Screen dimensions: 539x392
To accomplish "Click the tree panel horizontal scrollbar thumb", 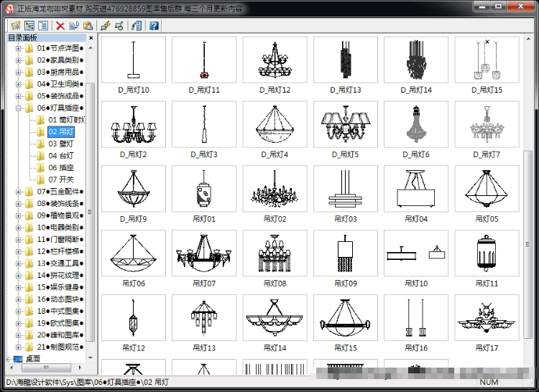I will coord(46,368).
